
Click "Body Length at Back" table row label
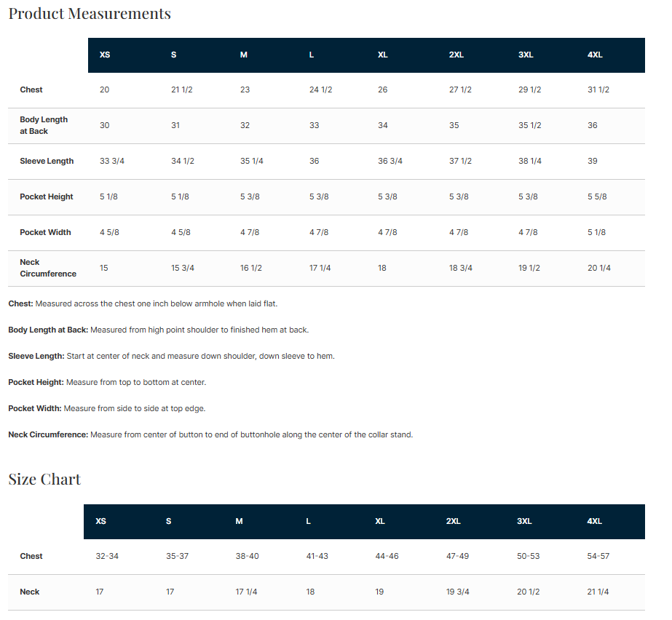[44, 125]
